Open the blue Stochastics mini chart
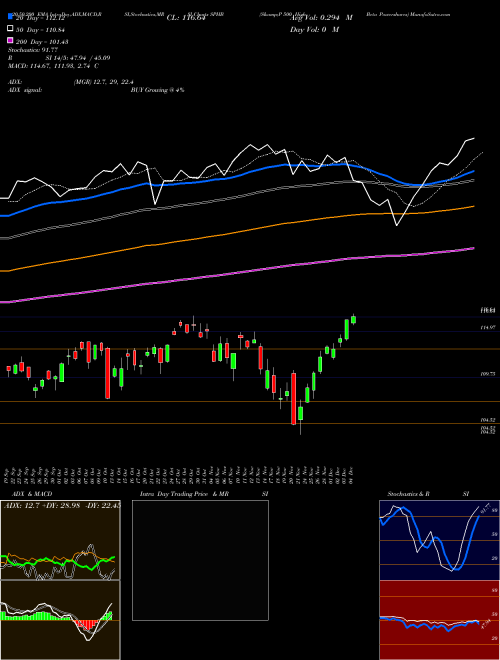 pos(439,540)
